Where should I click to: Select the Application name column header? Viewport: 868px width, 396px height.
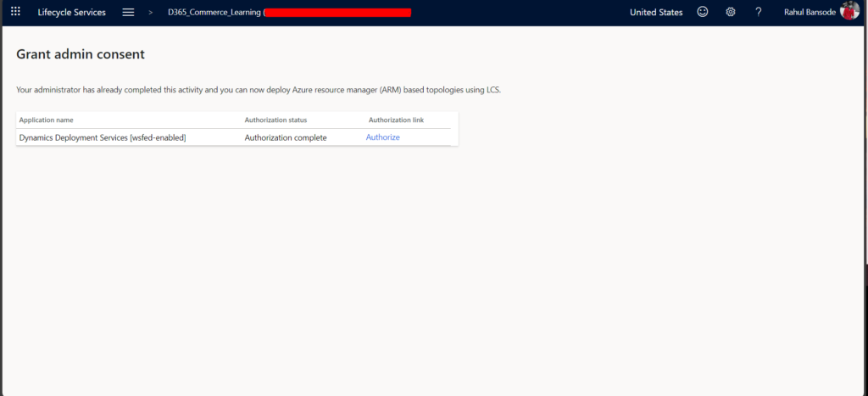click(46, 120)
